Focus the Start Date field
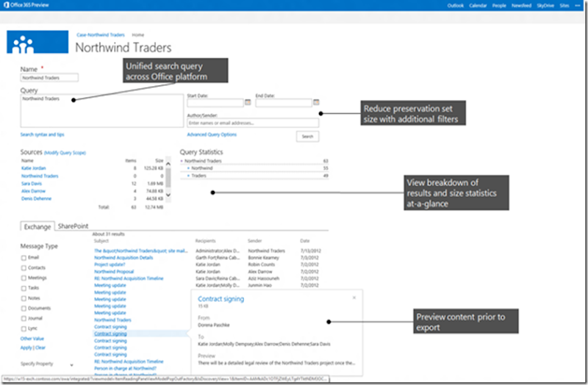 215,102
